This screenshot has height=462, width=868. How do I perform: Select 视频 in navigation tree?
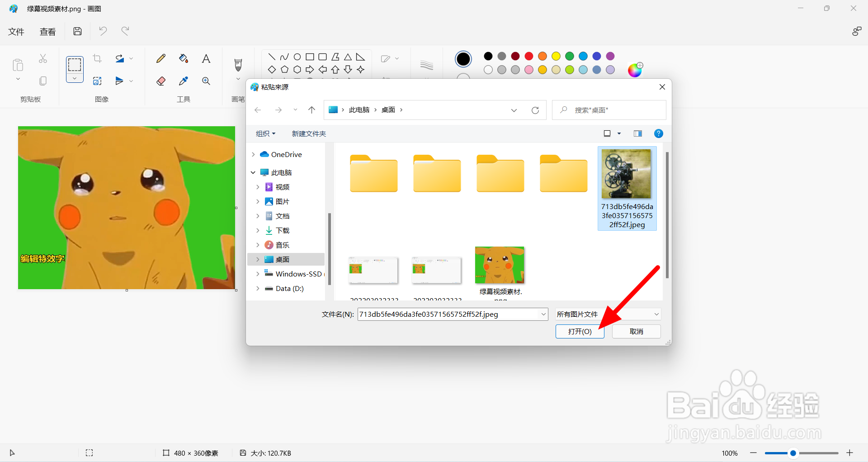click(283, 187)
